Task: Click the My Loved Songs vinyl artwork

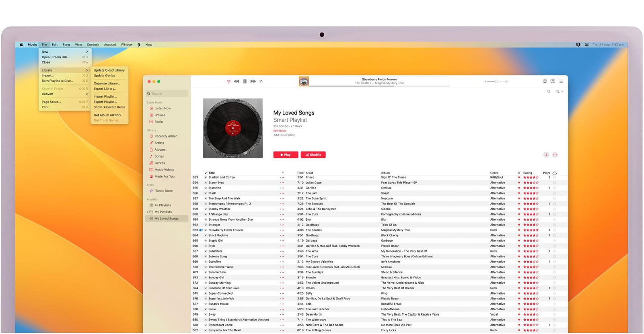Action: tap(233, 128)
